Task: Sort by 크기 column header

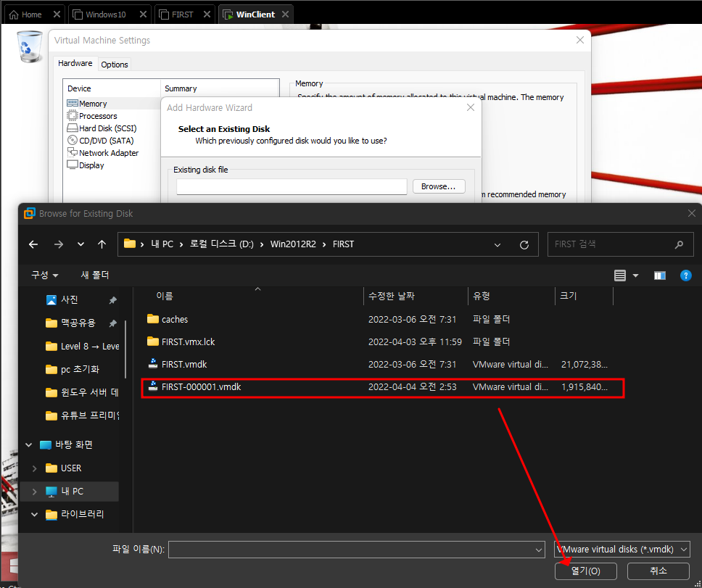Action: (x=568, y=296)
